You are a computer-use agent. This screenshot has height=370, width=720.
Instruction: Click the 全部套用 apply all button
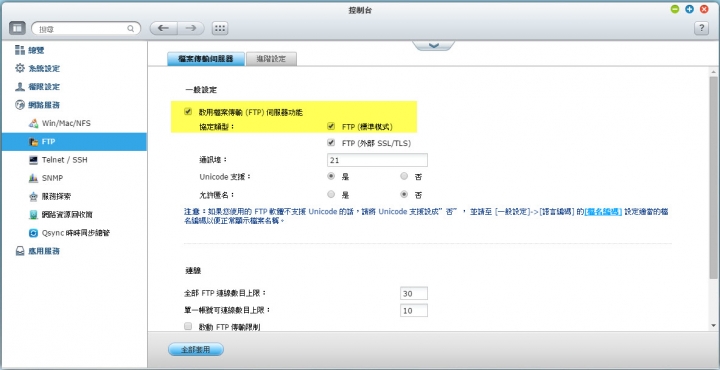click(x=196, y=349)
